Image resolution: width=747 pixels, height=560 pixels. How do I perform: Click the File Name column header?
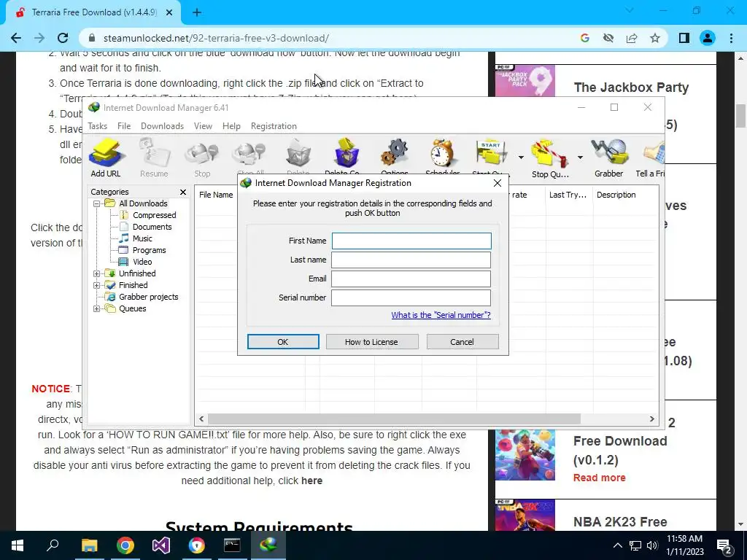(x=216, y=195)
